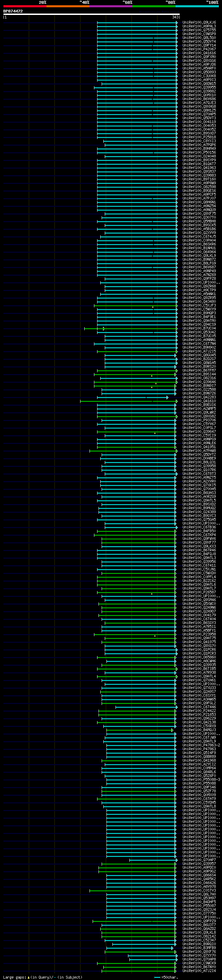Screen dimensions: 222x980
Task: Select the UniRef100_A7QJE3 label
Action: (x=199, y=103)
